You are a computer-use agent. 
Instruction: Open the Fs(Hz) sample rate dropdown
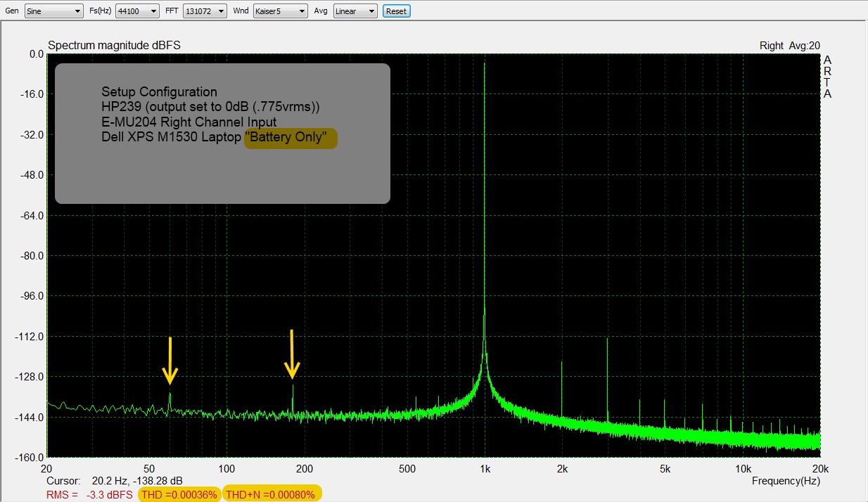137,11
